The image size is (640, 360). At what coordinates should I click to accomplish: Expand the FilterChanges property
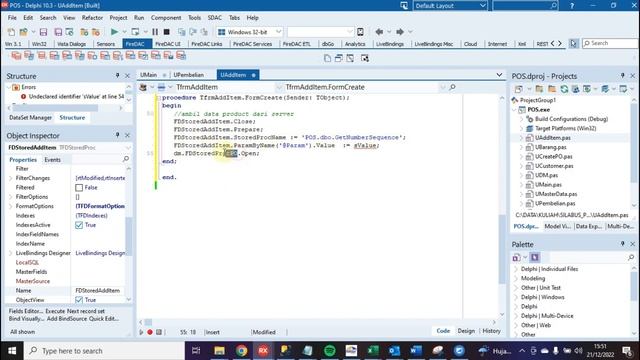tap(11, 178)
